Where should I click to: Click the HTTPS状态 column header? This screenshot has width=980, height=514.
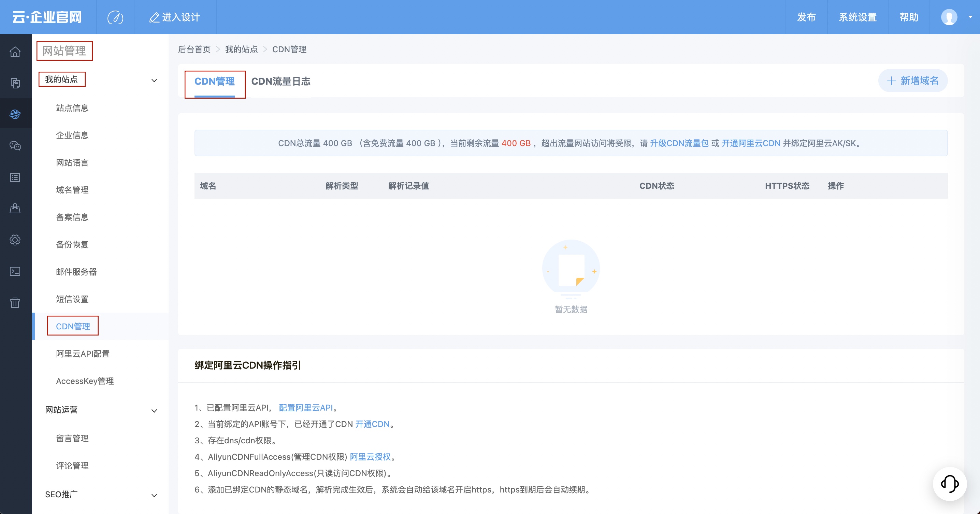point(787,186)
